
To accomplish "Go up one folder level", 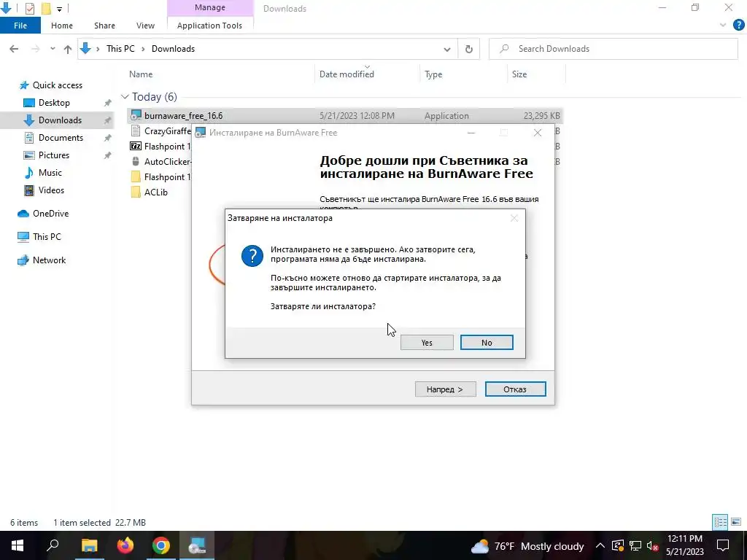I will 68,49.
